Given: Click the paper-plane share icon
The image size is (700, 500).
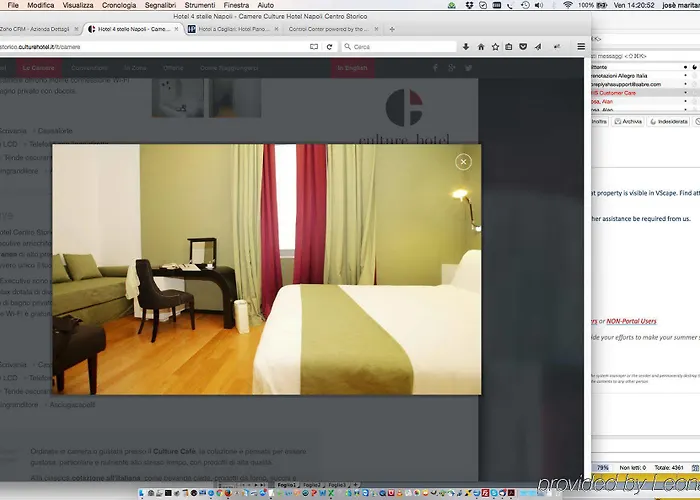Looking at the screenshot, I should click(x=538, y=47).
